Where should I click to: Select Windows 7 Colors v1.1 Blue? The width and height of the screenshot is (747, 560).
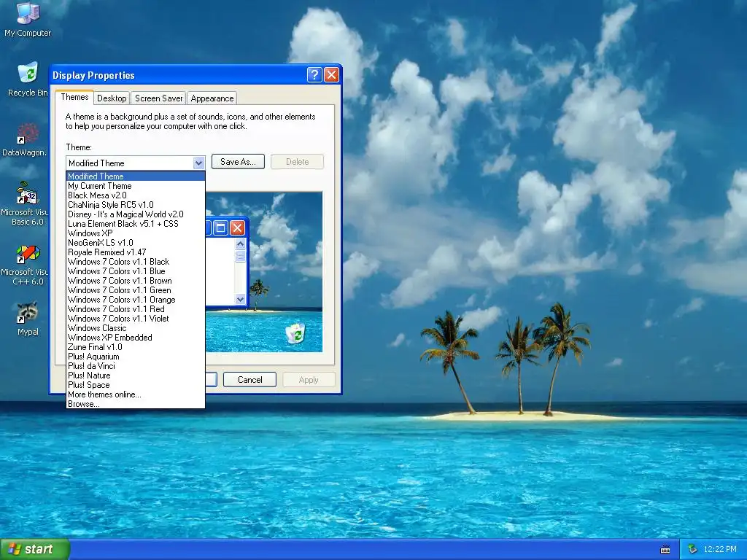(135, 271)
